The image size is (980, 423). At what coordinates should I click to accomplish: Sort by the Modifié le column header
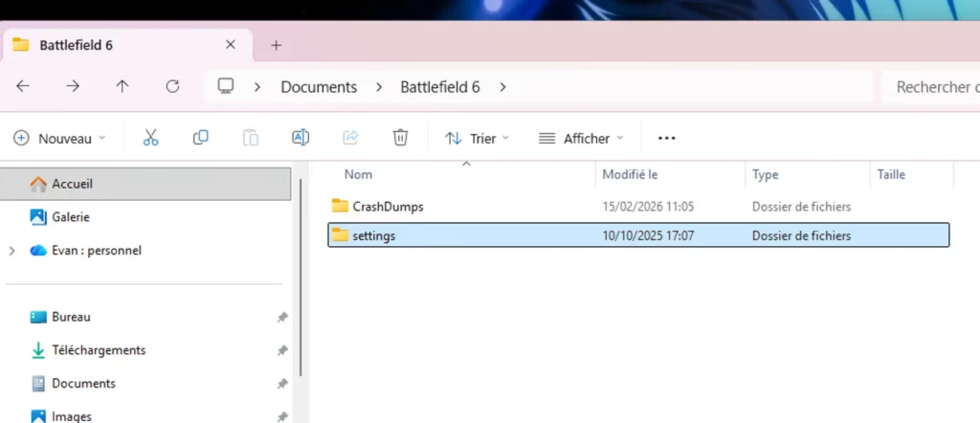[x=630, y=174]
